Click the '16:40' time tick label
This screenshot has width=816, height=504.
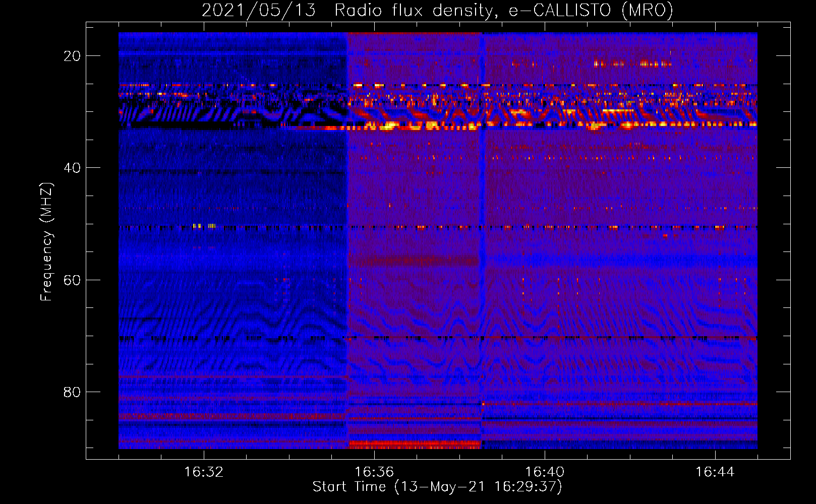click(545, 472)
